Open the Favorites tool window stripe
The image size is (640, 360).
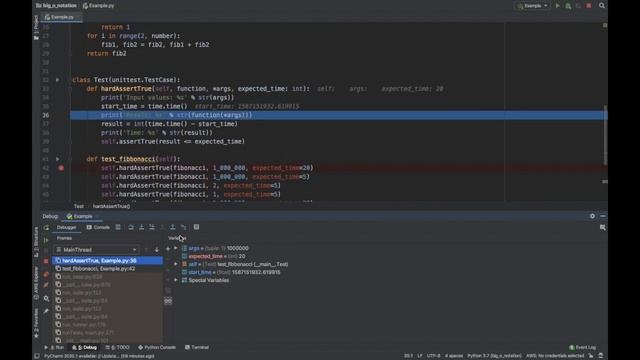(36, 323)
